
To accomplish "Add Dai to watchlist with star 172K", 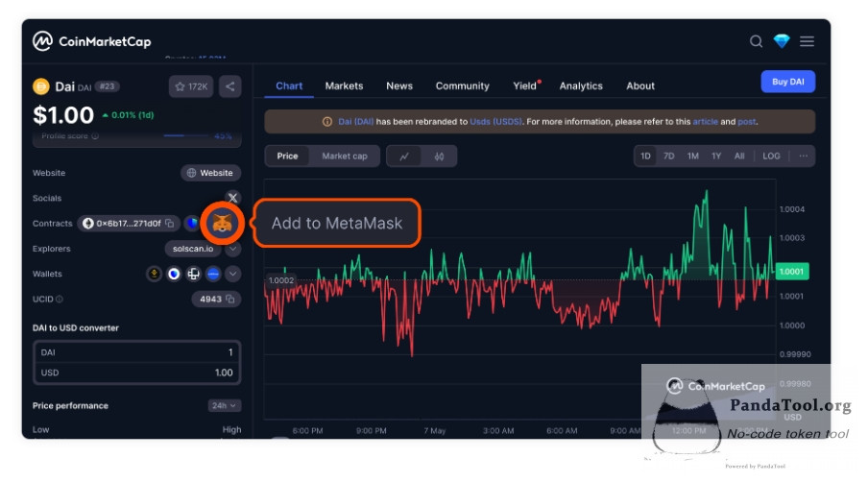I will coord(191,86).
